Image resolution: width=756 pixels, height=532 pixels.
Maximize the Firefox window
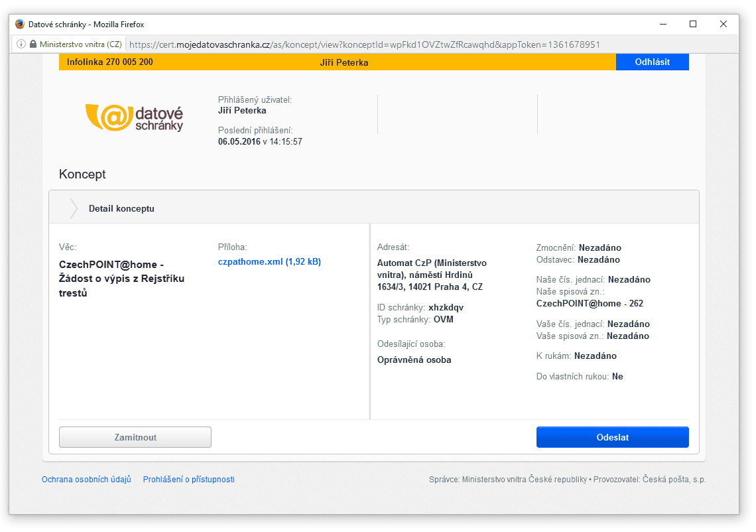point(693,24)
